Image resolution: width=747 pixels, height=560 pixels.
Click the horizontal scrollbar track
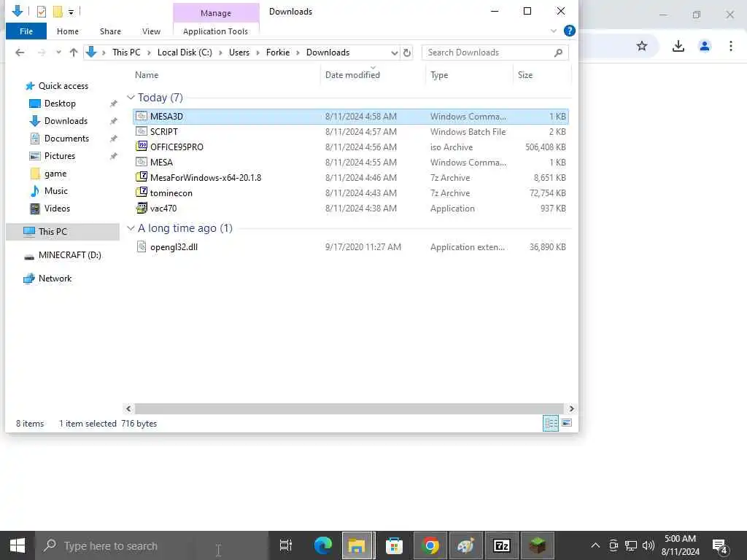tap(349, 408)
